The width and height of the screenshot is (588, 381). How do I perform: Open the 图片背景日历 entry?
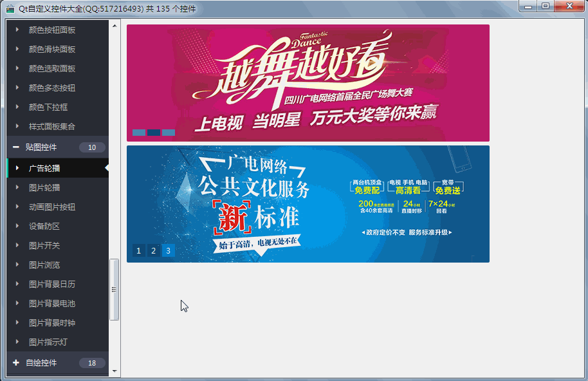[x=52, y=284]
